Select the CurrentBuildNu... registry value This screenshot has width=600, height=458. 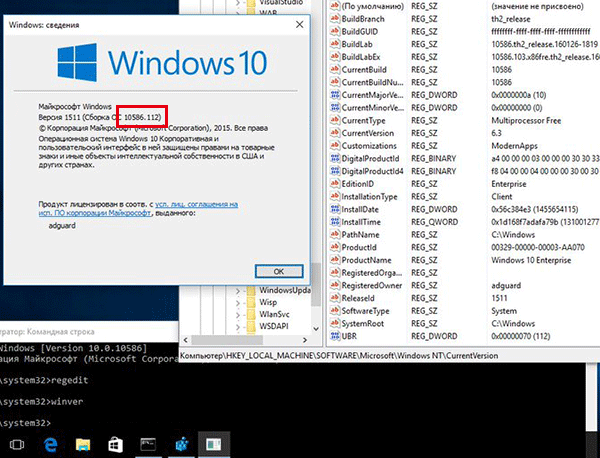coord(372,82)
